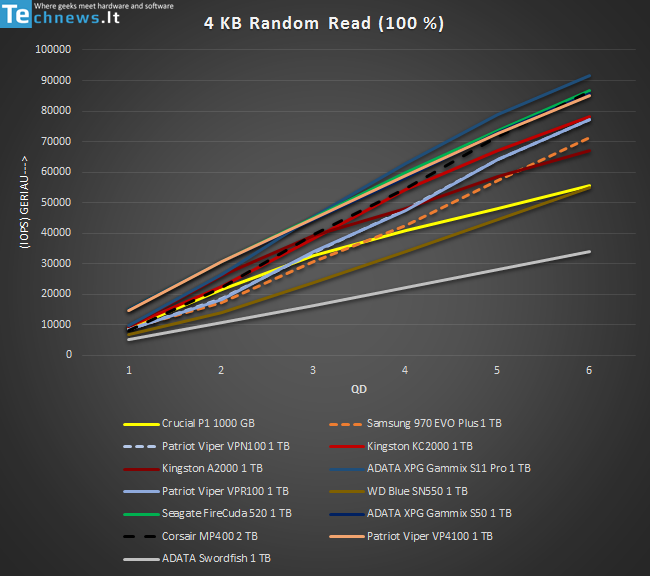650x576 pixels.
Task: Select the chart title '4 KB Random Read (100 %)'
Action: click(324, 23)
